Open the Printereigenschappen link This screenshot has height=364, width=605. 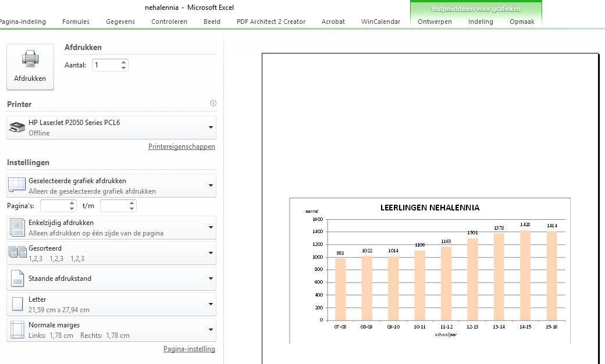(181, 147)
